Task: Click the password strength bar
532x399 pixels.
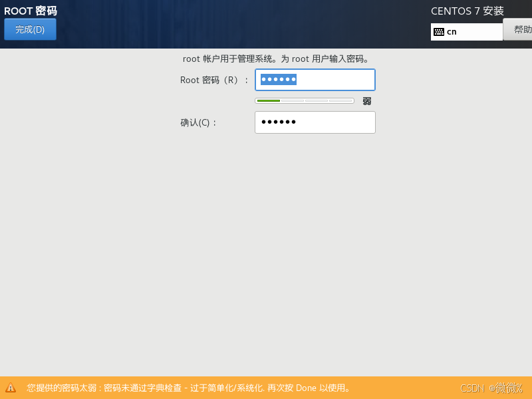Action: coord(305,101)
